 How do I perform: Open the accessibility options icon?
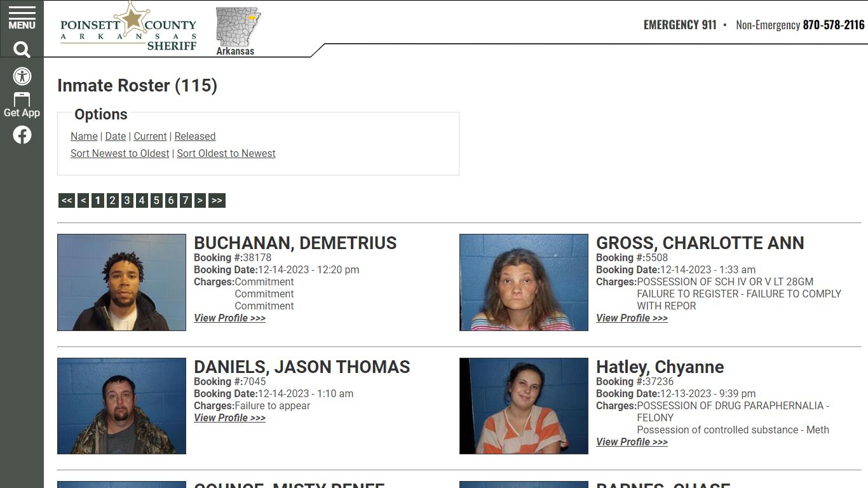pyautogui.click(x=22, y=76)
